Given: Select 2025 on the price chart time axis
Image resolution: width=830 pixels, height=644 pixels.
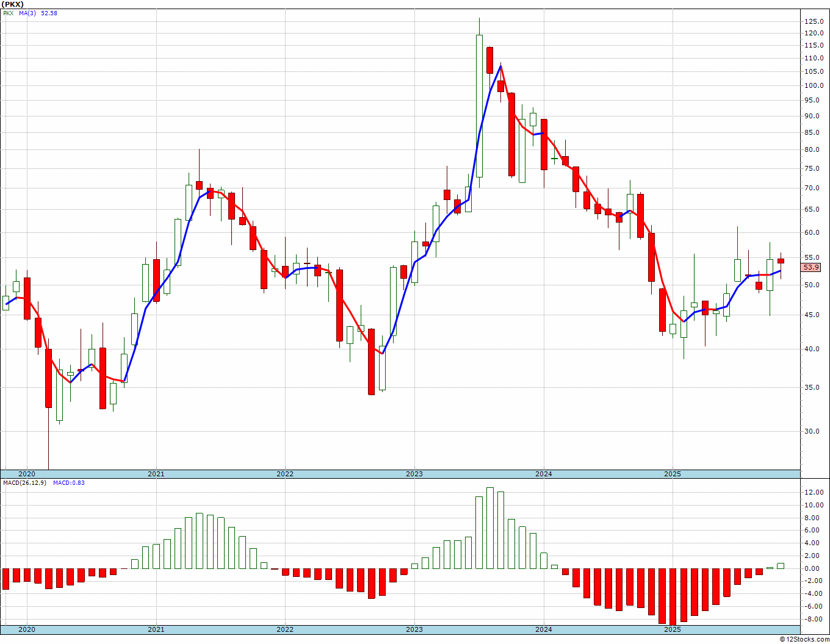Looking at the screenshot, I should [x=673, y=474].
